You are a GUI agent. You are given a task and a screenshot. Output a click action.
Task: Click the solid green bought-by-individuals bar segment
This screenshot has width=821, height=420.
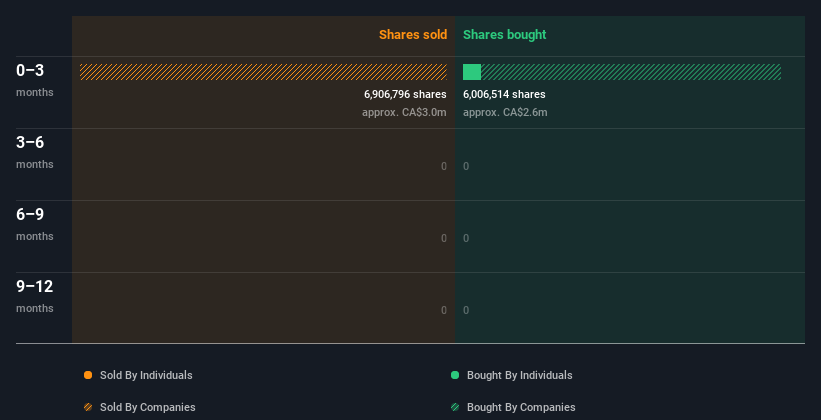pos(472,72)
